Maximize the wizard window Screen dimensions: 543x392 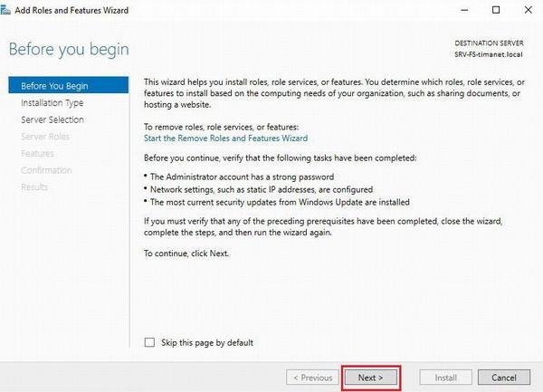tap(496, 10)
